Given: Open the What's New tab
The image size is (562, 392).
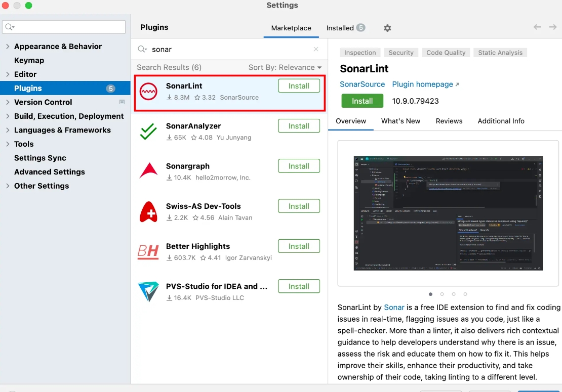Looking at the screenshot, I should (400, 121).
